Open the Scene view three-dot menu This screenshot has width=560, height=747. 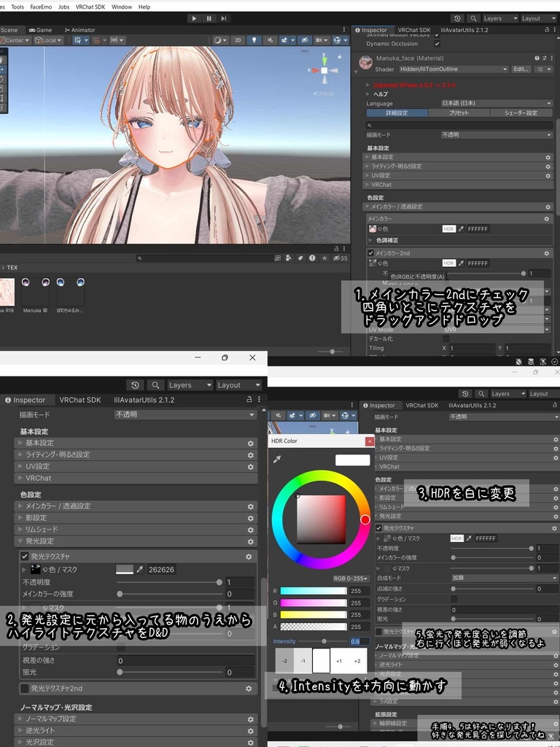coord(344,29)
